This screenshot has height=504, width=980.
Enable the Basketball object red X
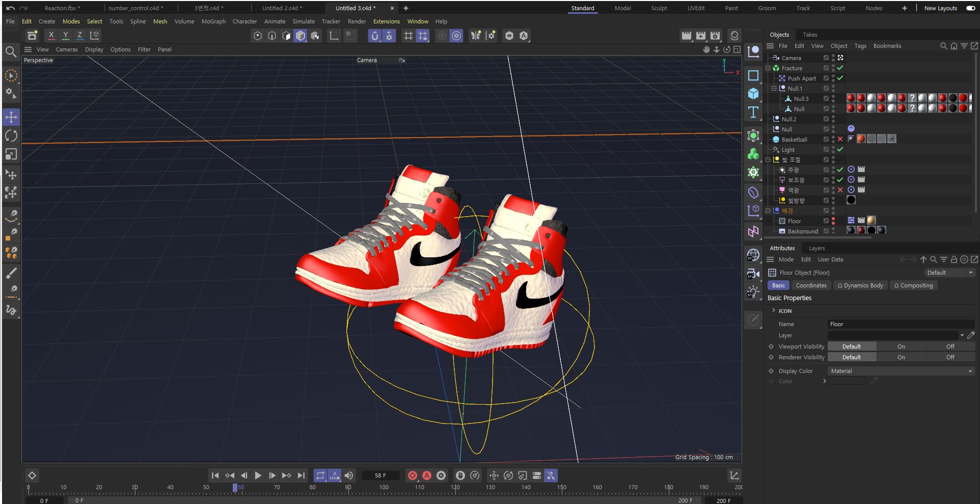[x=840, y=139]
